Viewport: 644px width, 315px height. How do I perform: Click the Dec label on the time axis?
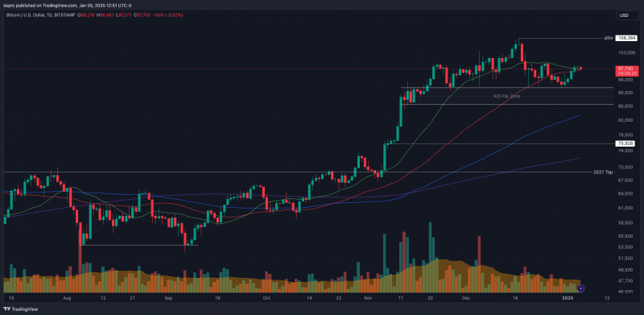[x=466, y=297]
